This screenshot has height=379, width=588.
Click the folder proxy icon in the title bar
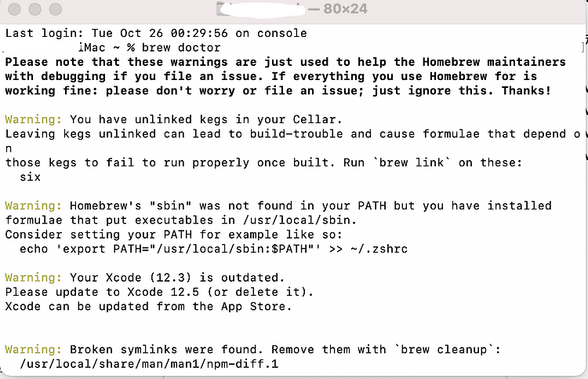[220, 9]
